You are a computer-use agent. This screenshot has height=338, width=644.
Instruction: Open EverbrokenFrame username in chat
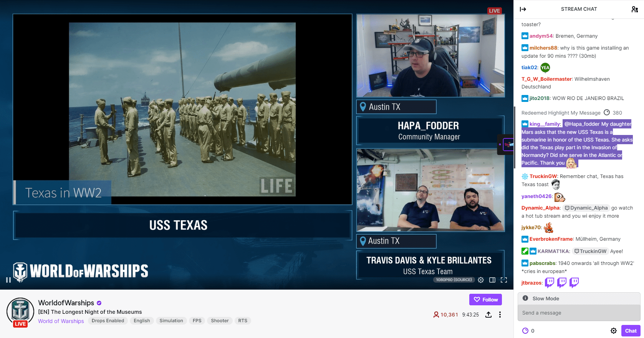tap(551, 239)
